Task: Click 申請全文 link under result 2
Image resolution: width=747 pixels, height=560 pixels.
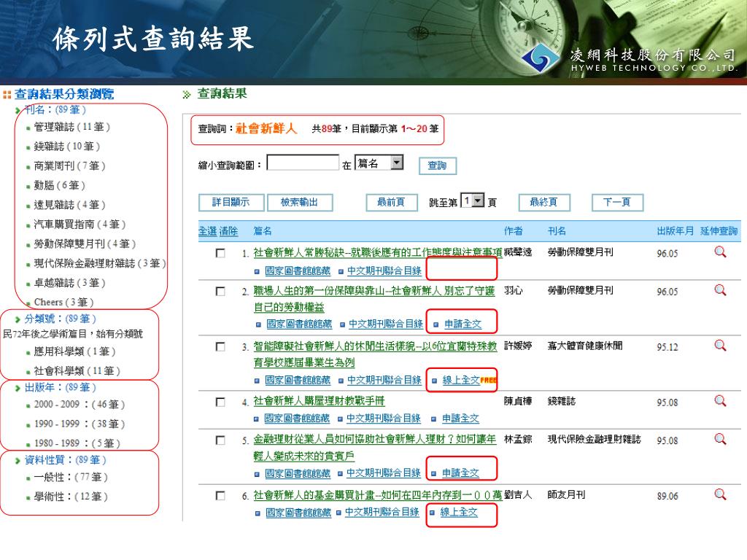Action: coord(462,324)
